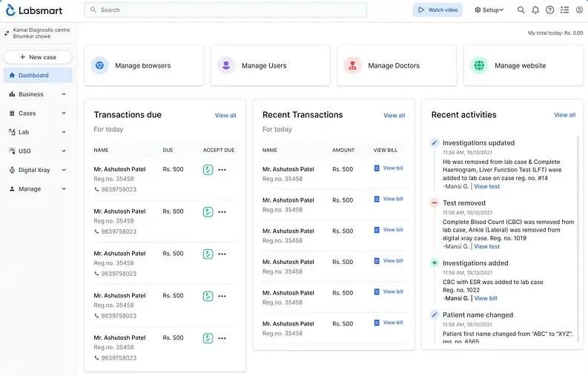This screenshot has width=588, height=376.
Task: Click the Watch video button
Action: [437, 10]
